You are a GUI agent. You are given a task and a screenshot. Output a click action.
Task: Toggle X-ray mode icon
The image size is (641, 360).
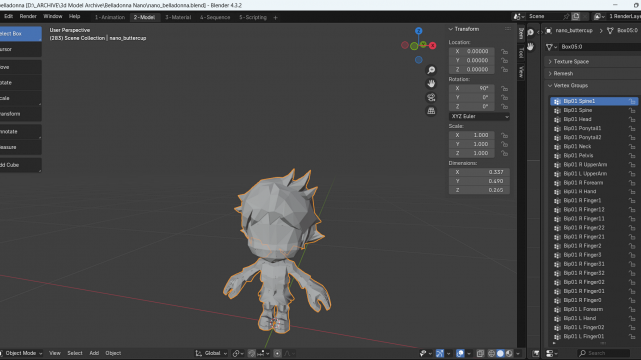tap(480, 353)
